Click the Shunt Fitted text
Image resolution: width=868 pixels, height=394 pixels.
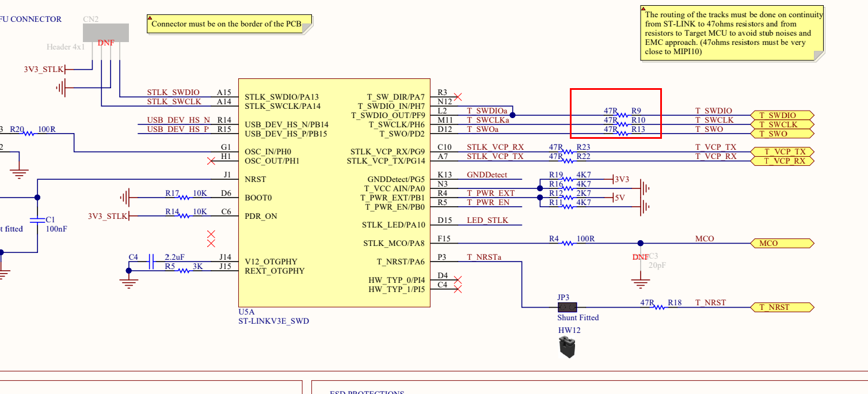click(578, 317)
